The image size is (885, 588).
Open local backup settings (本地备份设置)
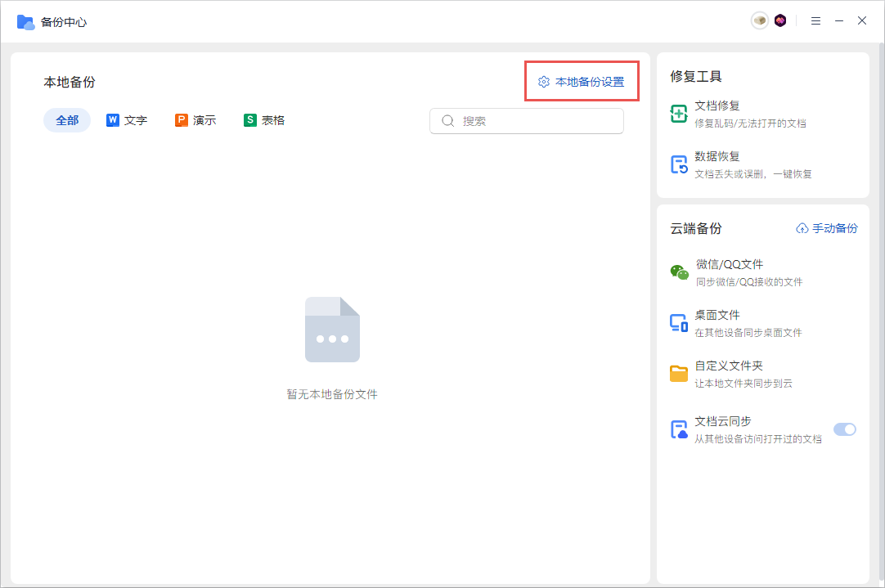581,82
